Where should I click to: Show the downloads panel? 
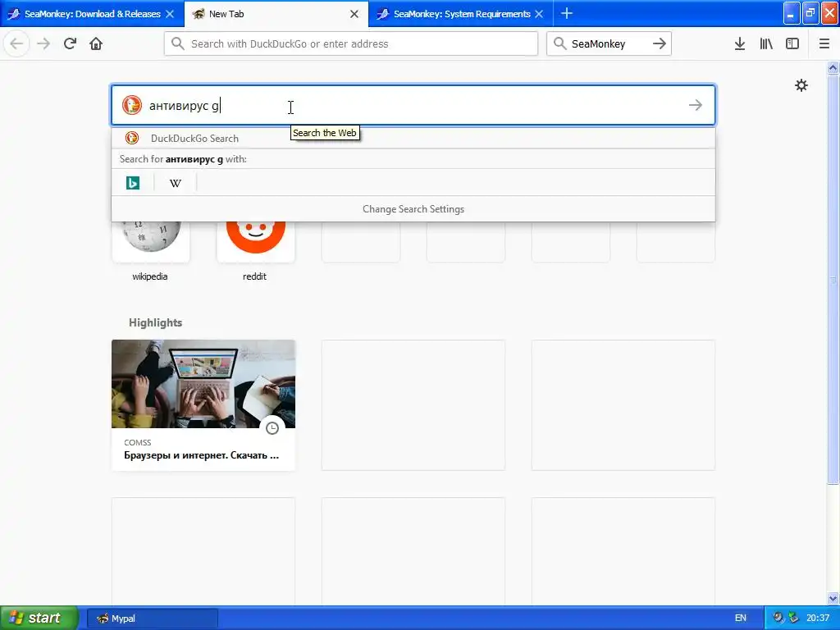tap(740, 44)
